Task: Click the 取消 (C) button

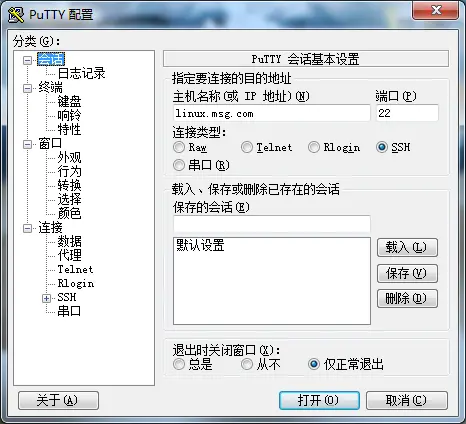Action: click(407, 400)
